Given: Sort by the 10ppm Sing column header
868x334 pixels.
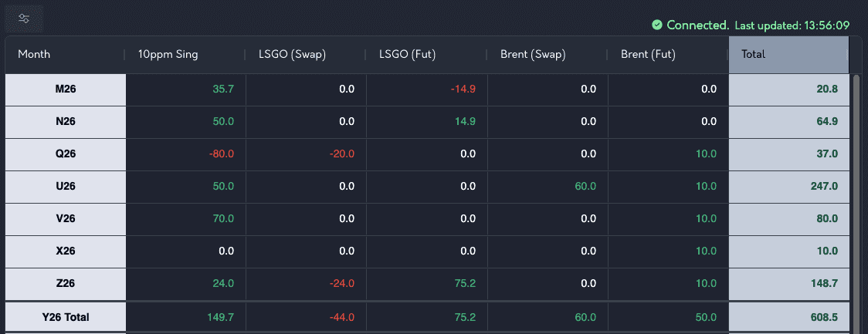Looking at the screenshot, I should click(161, 54).
